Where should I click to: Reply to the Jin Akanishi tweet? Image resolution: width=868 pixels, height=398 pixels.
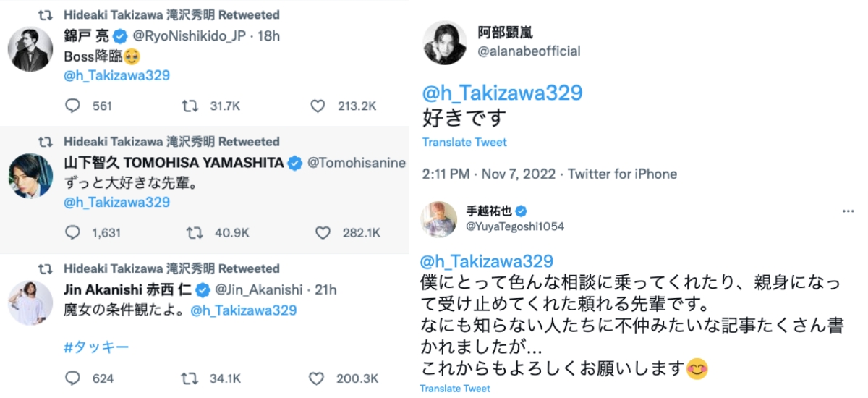click(x=72, y=378)
